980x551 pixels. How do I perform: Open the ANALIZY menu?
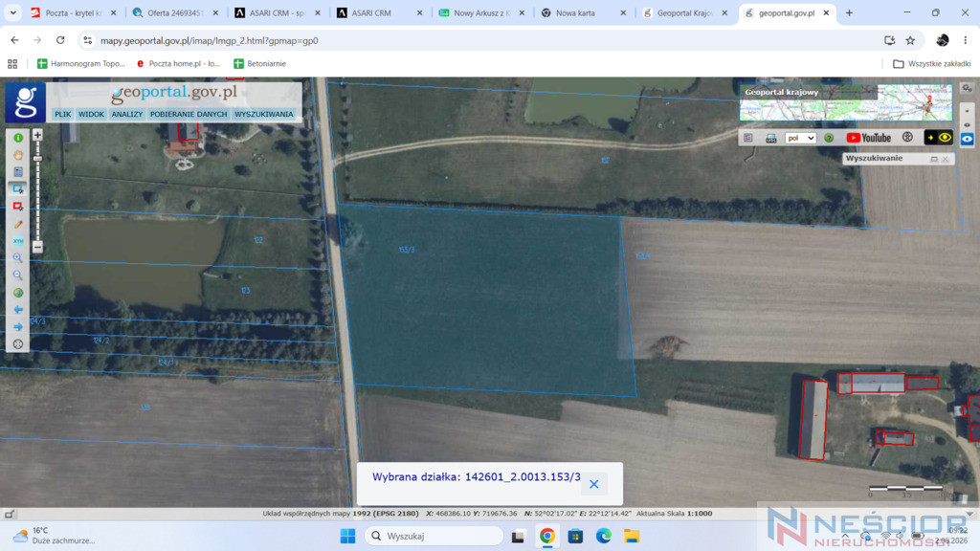click(127, 115)
